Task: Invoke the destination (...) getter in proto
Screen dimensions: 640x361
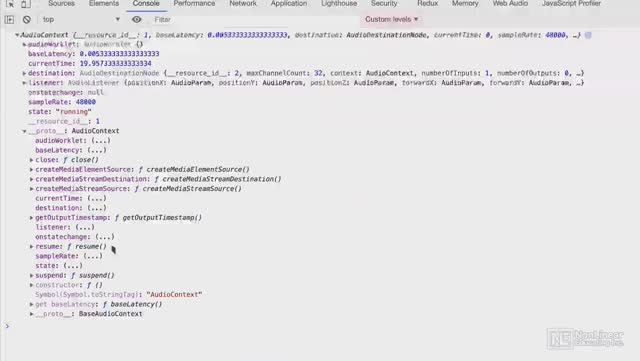Action: [x=97, y=208]
